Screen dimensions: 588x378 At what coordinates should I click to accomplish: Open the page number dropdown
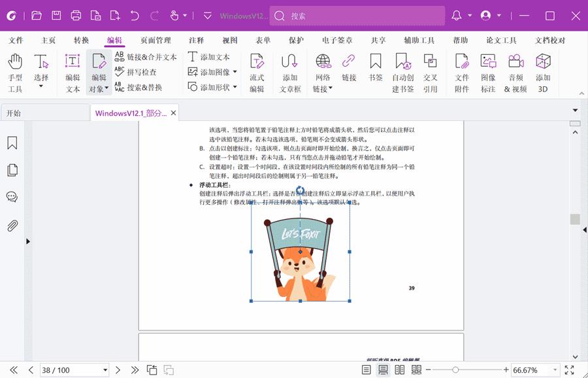pos(105,370)
